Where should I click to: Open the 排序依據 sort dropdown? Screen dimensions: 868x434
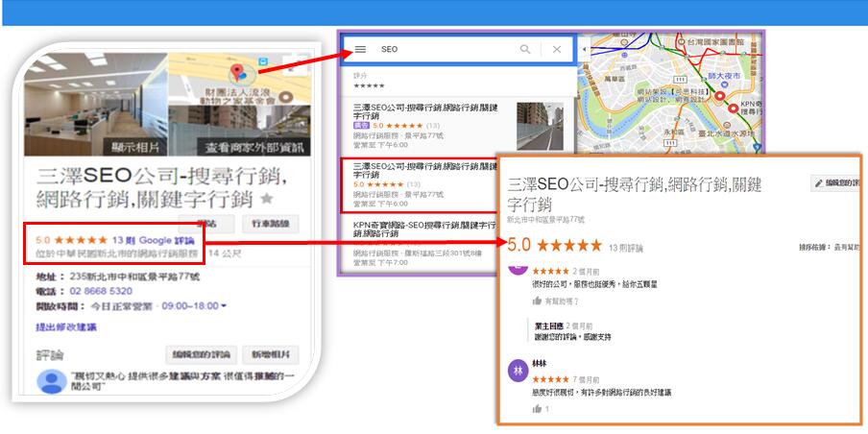tap(830, 248)
